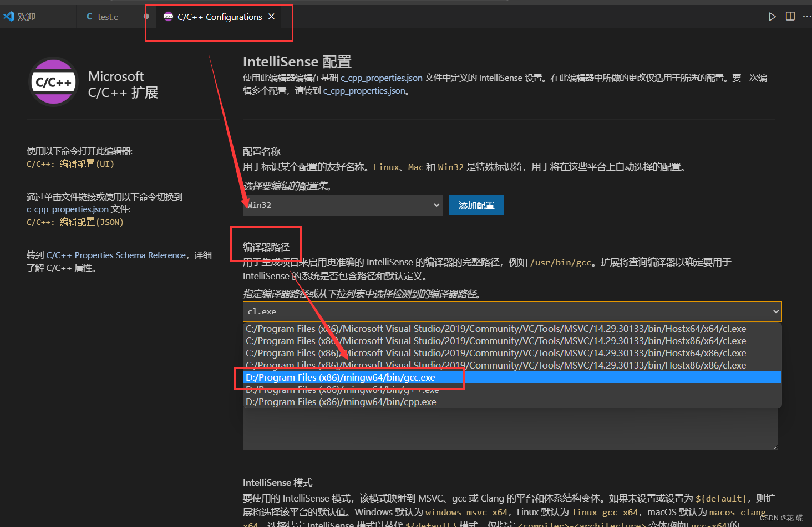Click the Run play icon in editor toolbar
This screenshot has width=812, height=527.
(x=772, y=17)
